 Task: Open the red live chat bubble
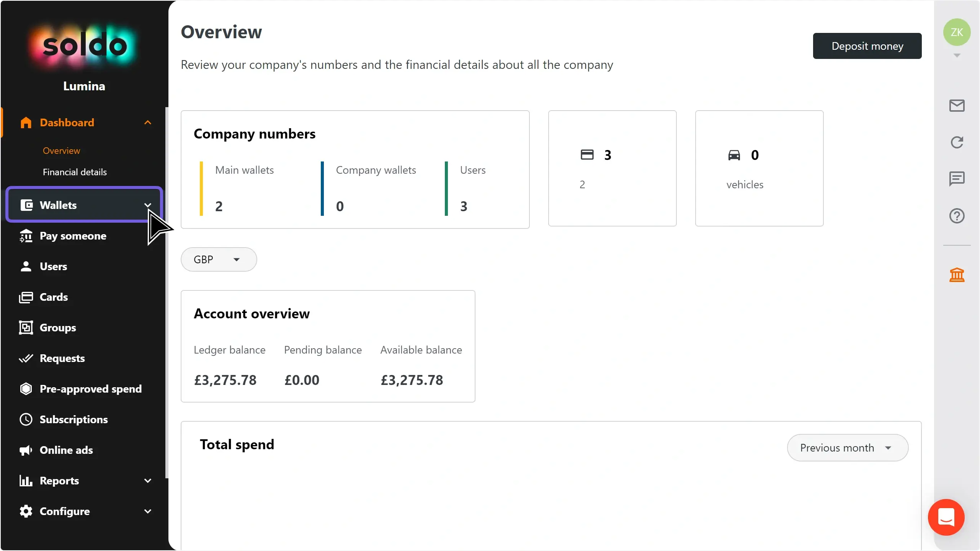click(946, 517)
